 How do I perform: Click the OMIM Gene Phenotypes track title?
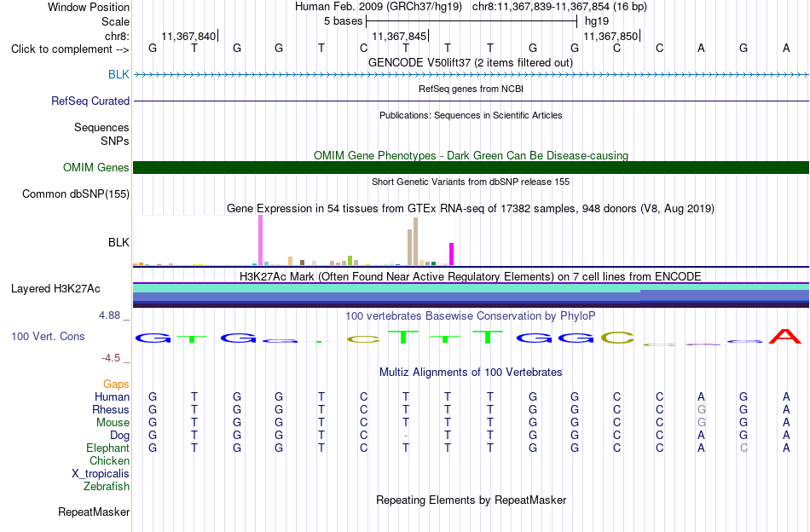coord(471,155)
